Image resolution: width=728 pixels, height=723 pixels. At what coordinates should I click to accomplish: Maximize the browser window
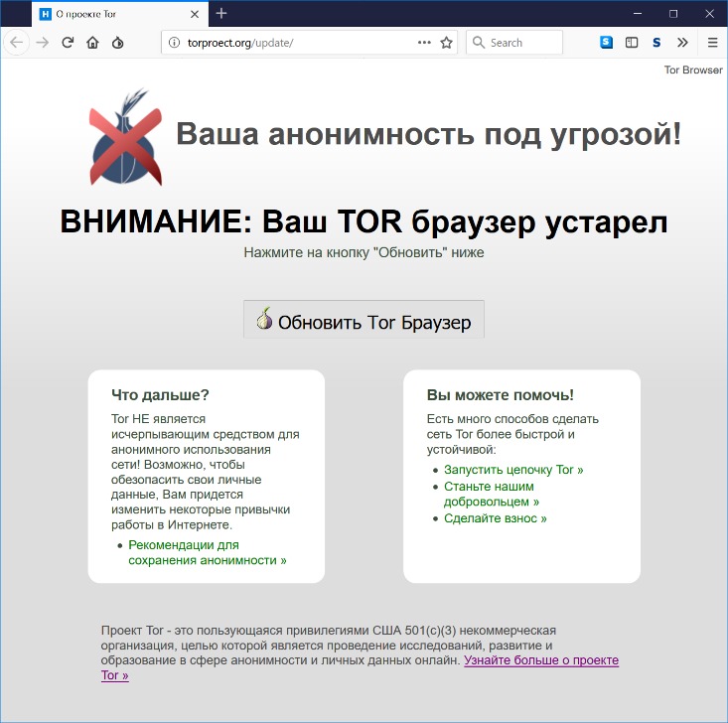(673, 14)
